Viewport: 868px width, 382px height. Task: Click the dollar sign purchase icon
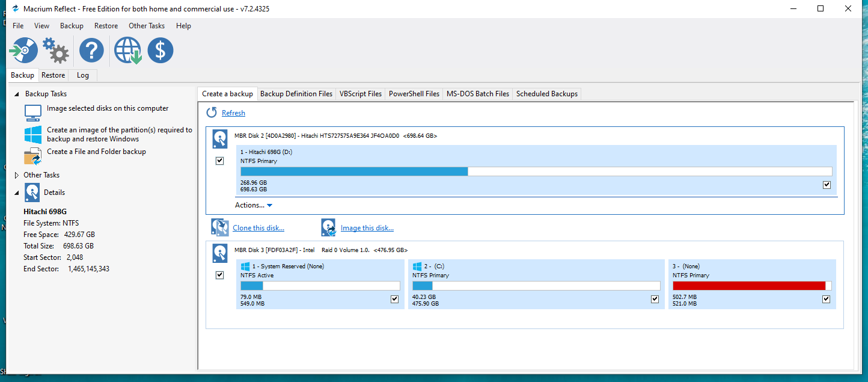(160, 51)
